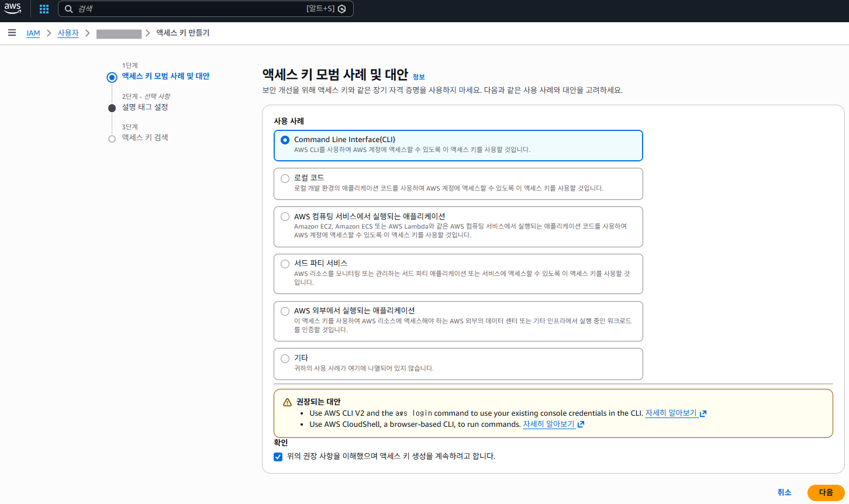Screen dimensions: 849x504
Task: Toggle the 확인 acknowledgment checkbox
Action: 278,457
